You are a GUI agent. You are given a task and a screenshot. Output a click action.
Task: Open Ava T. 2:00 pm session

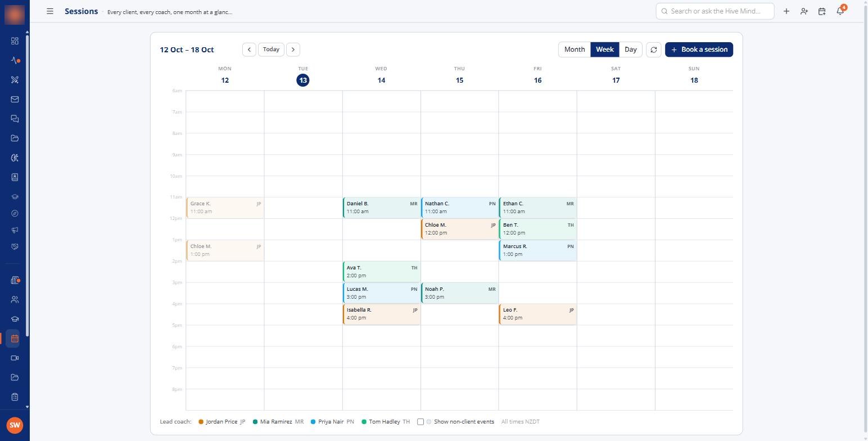pos(382,272)
